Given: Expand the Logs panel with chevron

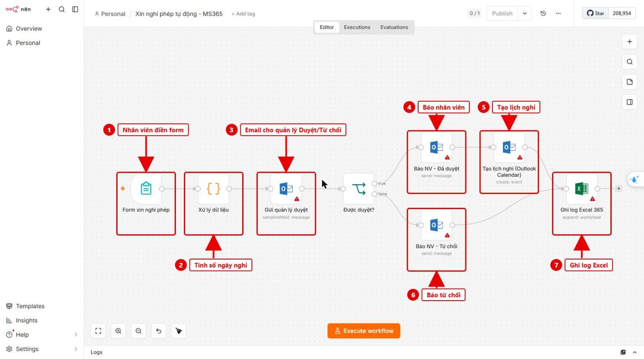Looking at the screenshot, I should (635, 352).
